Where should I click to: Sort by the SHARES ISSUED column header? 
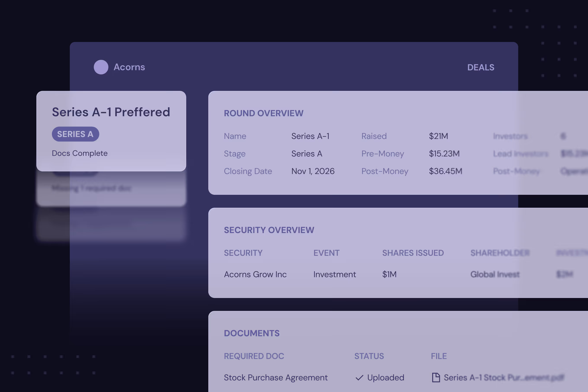click(413, 253)
